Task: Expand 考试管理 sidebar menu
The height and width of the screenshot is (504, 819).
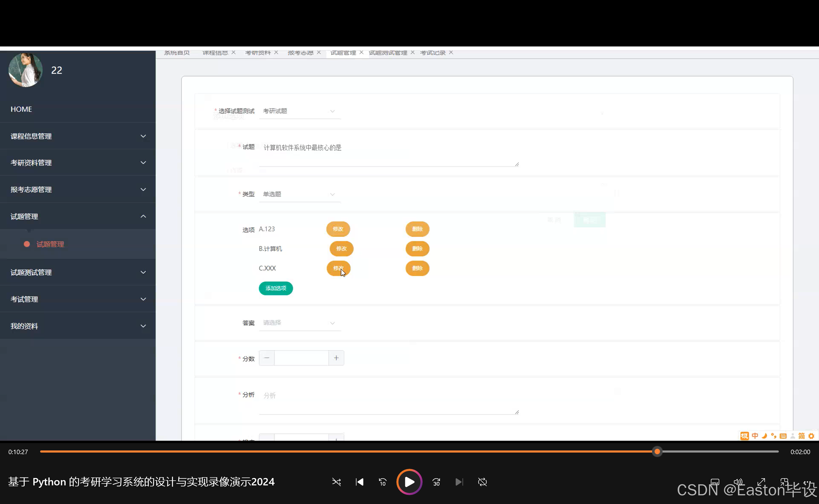Action: coord(78,299)
